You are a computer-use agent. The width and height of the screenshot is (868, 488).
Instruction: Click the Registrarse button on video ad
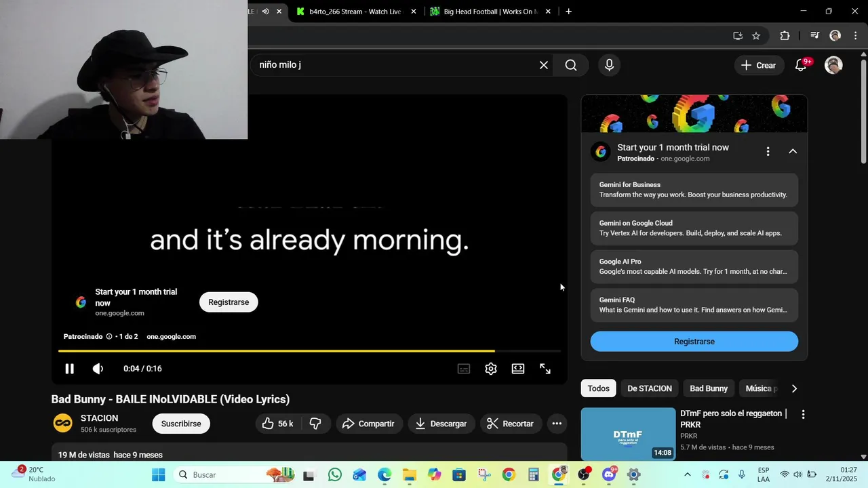[229, 302]
